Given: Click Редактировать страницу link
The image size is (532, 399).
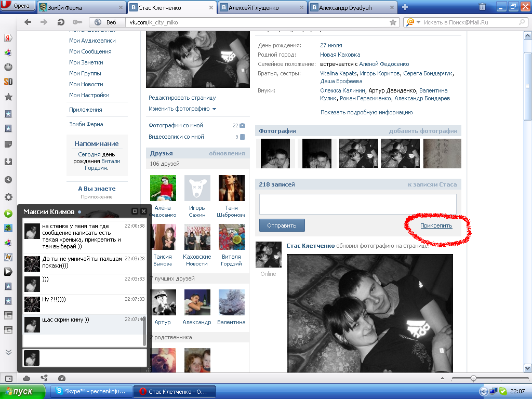Looking at the screenshot, I should 182,98.
